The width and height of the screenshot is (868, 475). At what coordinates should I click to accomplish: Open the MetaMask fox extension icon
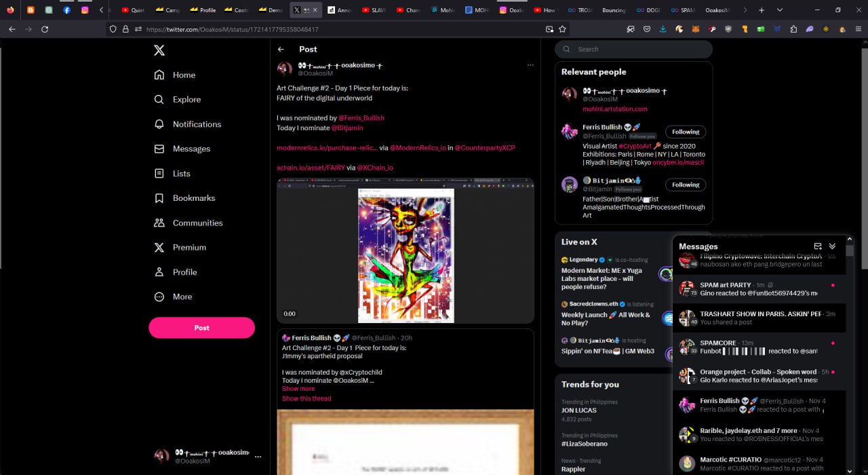click(696, 29)
